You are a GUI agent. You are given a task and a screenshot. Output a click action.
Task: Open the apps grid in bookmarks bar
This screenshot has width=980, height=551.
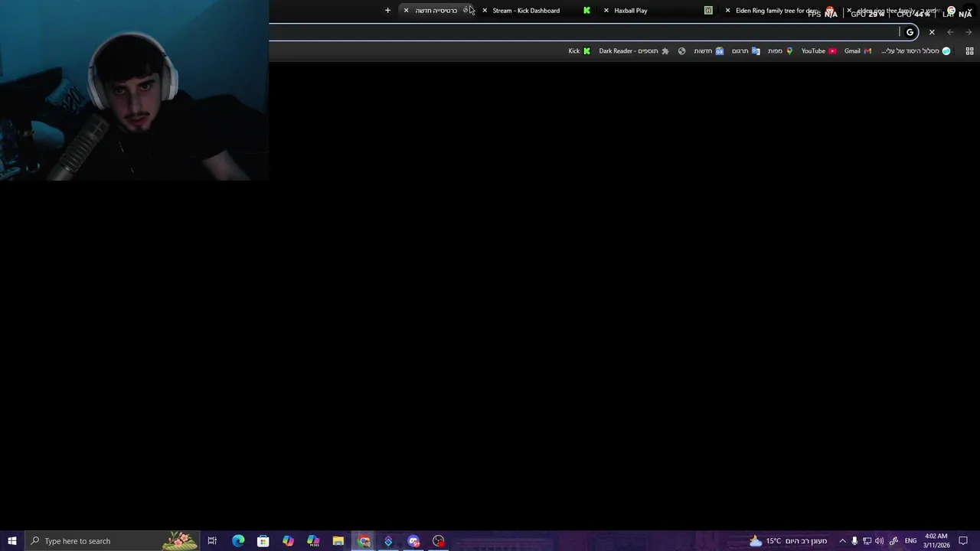pos(969,51)
